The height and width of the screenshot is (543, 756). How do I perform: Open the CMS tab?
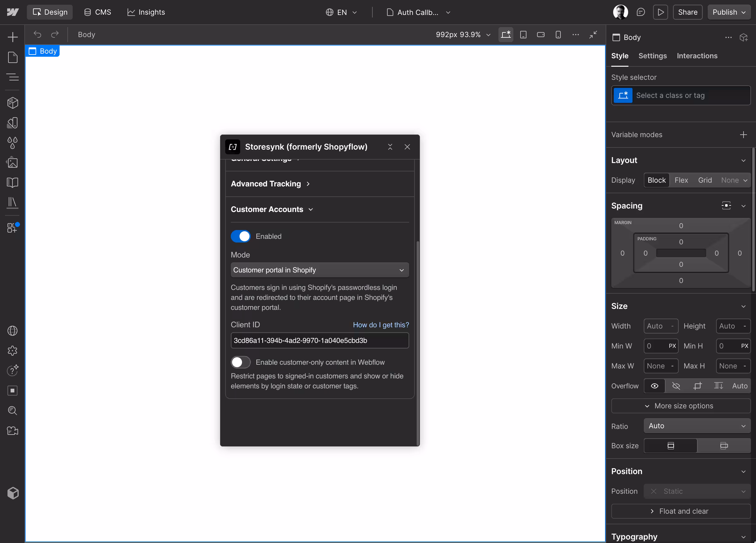click(97, 12)
